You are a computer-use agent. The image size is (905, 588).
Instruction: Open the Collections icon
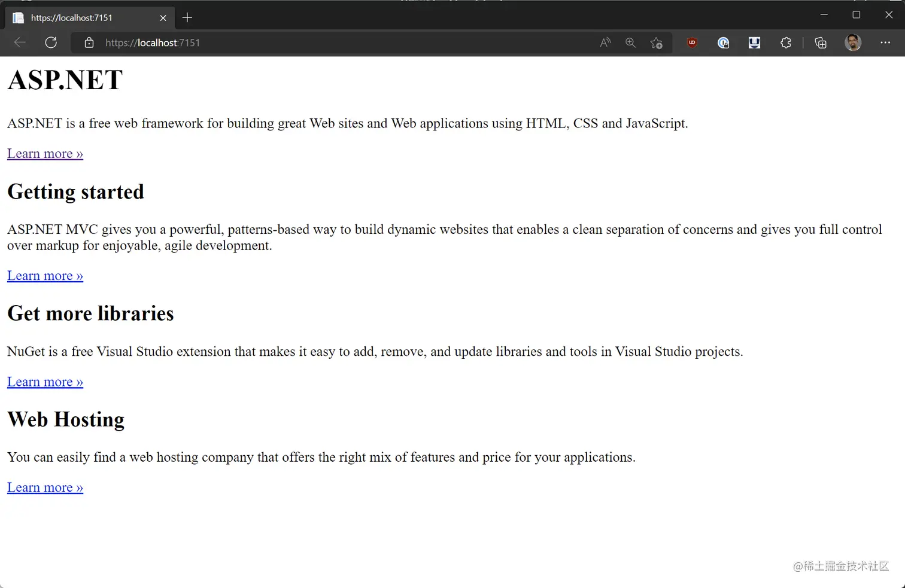pos(821,42)
